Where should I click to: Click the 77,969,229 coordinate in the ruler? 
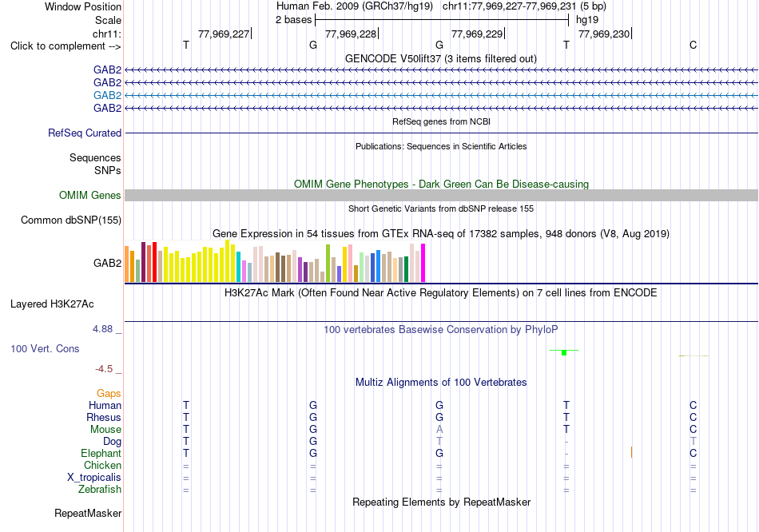[477, 34]
